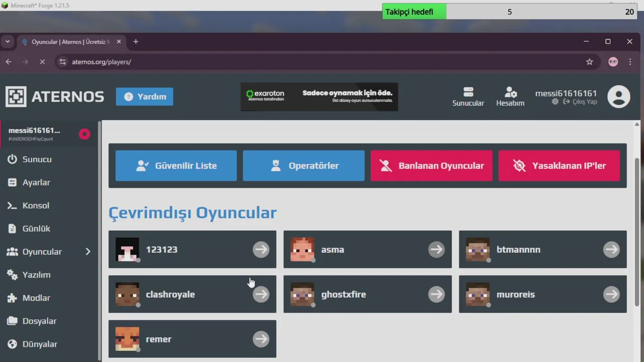Screen dimensions: 644x362
Task: Click the user avatar profile icon
Action: click(619, 97)
